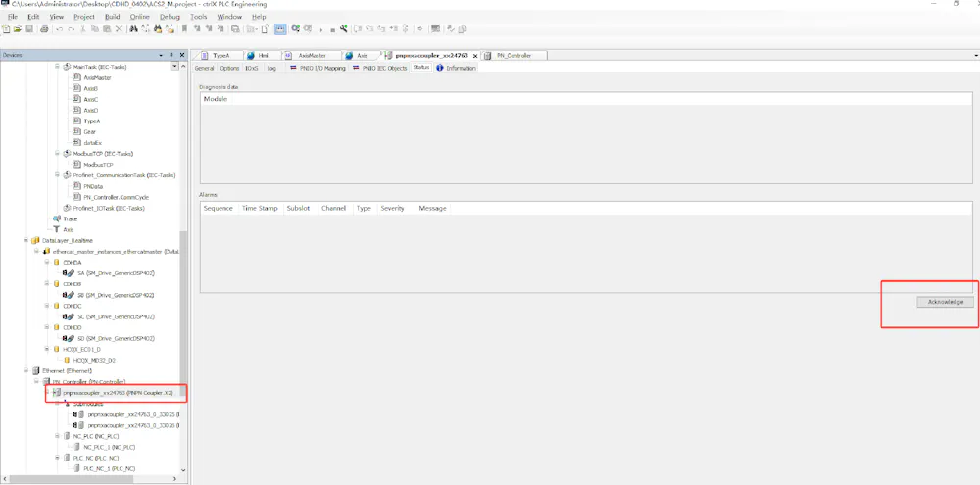The width and height of the screenshot is (980, 485).
Task: Open the PNIO I/O Mapping sub-tab
Action: [x=317, y=68]
